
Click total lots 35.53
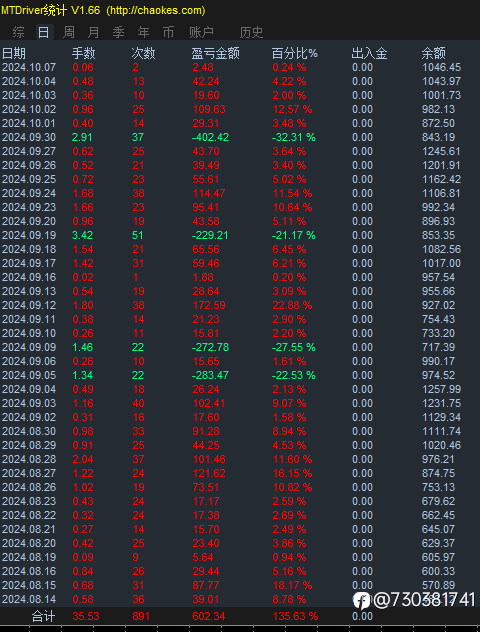click(86, 616)
